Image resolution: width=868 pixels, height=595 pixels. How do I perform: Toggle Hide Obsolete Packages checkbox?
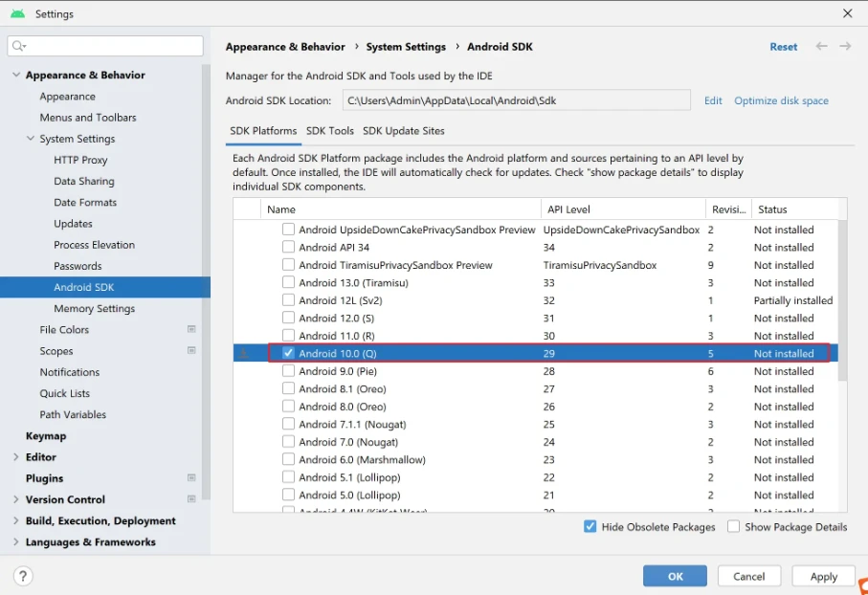click(590, 526)
